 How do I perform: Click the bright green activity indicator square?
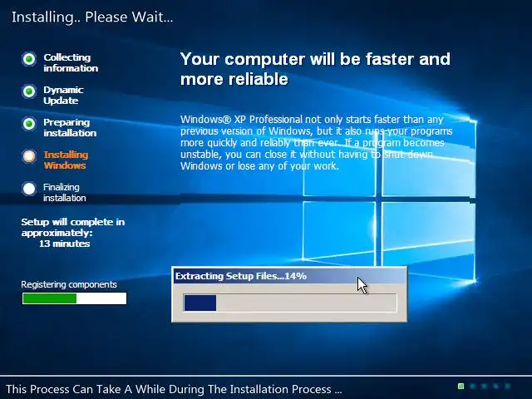(461, 386)
